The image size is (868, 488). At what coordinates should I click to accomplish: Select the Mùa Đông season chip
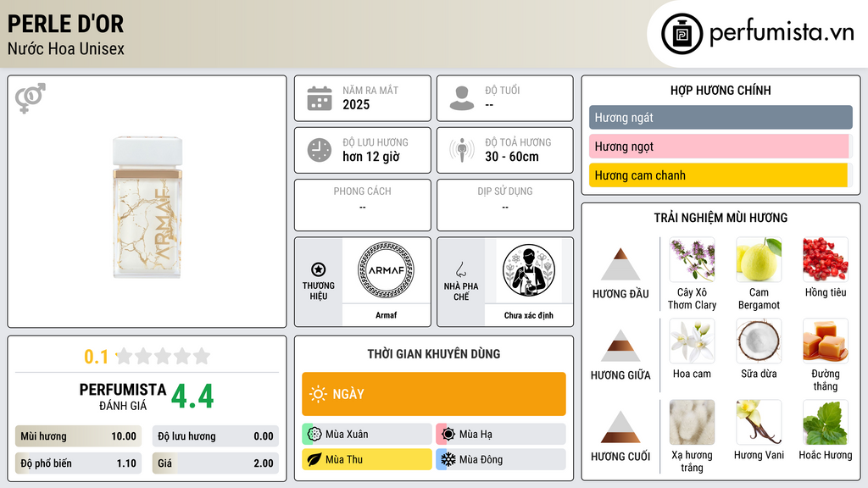coord(501,459)
